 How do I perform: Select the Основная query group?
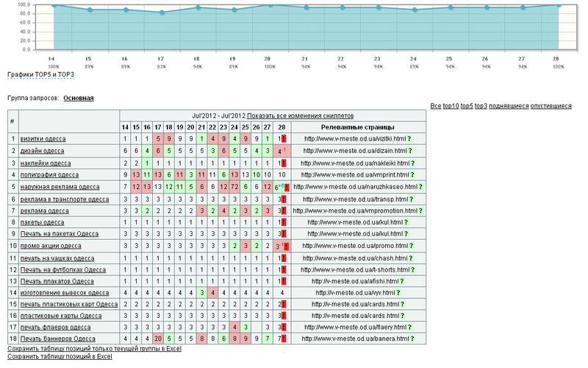pos(79,98)
